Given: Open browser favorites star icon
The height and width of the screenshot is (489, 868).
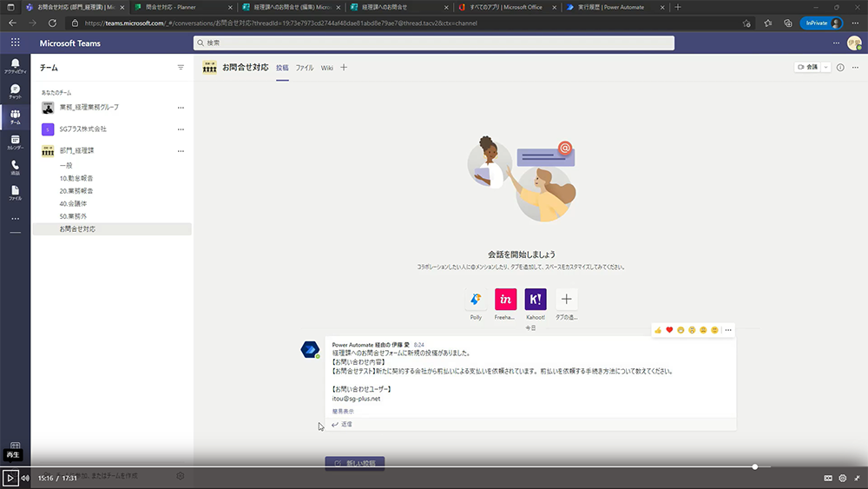Looking at the screenshot, I should click(768, 23).
